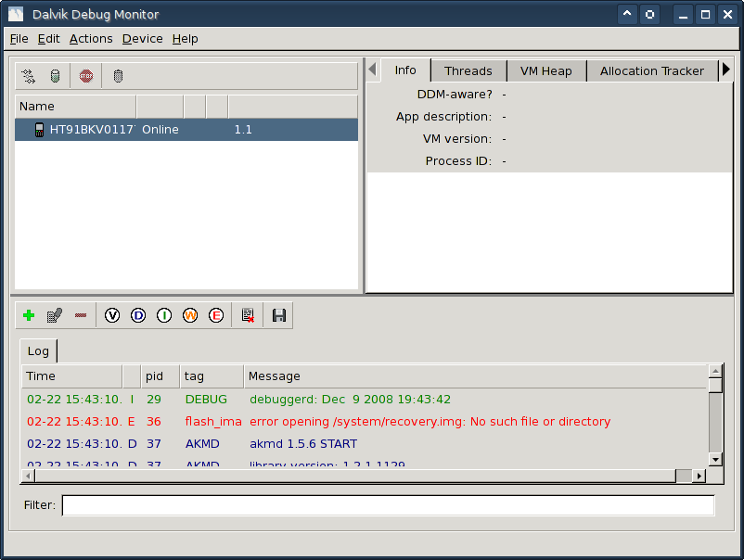744x560 pixels.
Task: Select the HT91BKV0117 device row
Action: [186, 130]
